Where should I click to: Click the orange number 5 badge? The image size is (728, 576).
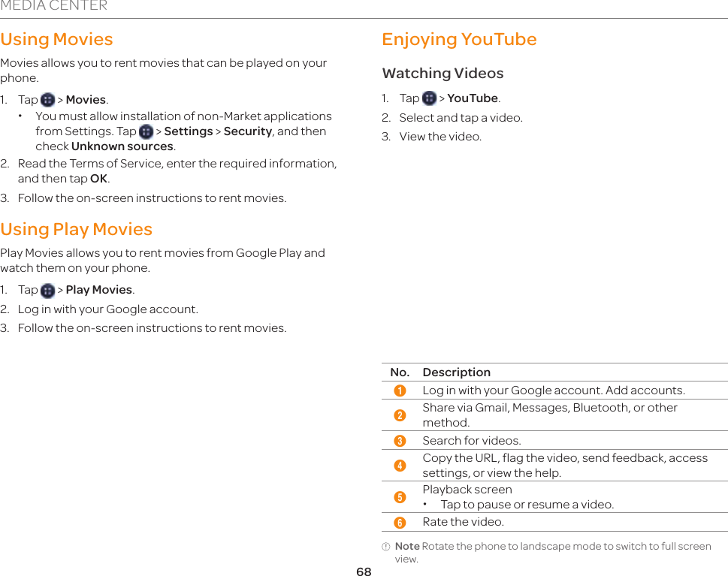399,497
